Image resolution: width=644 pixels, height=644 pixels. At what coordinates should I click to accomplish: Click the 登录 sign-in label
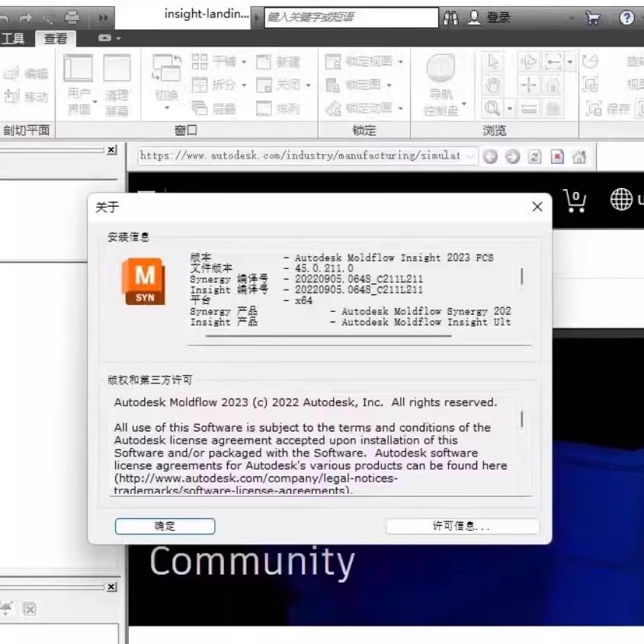coord(498,18)
